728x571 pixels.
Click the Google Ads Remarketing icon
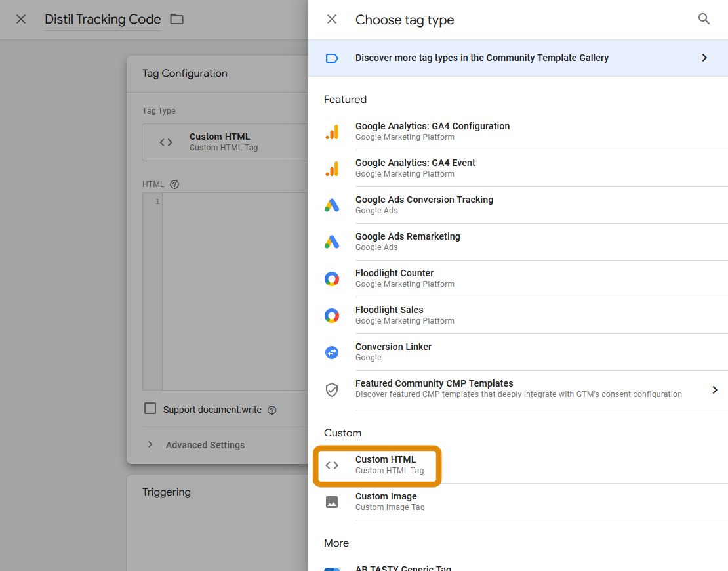click(332, 242)
